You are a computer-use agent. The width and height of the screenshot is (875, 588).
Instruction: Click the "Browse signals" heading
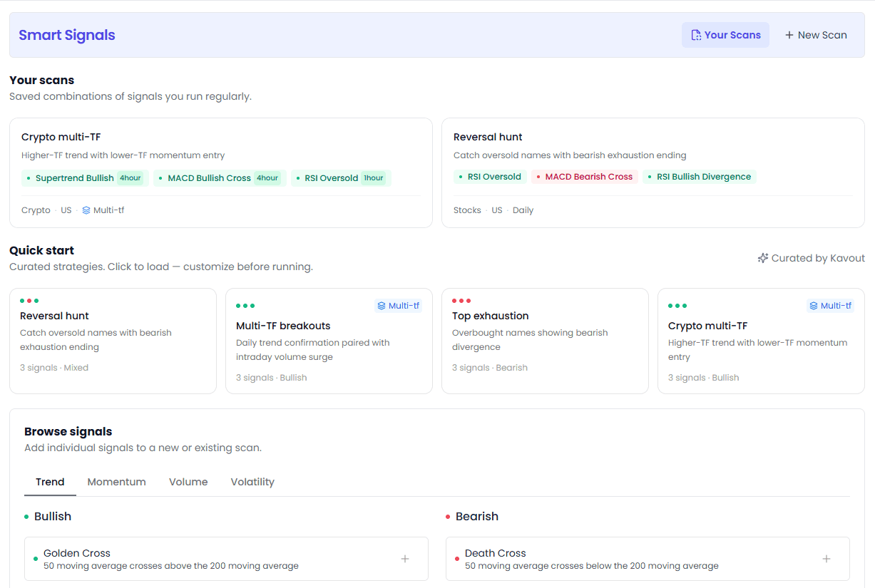tap(68, 431)
